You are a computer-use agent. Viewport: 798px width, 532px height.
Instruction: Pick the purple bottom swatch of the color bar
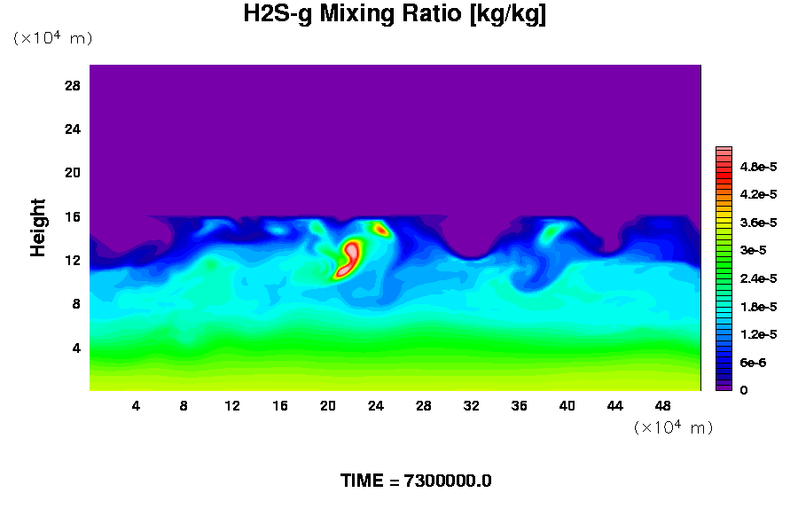[724, 387]
